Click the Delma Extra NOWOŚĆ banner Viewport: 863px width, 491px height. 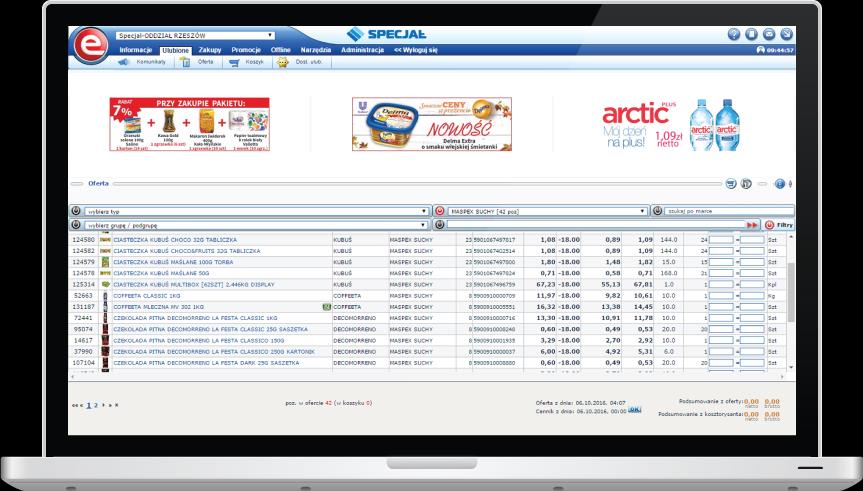tap(432, 124)
